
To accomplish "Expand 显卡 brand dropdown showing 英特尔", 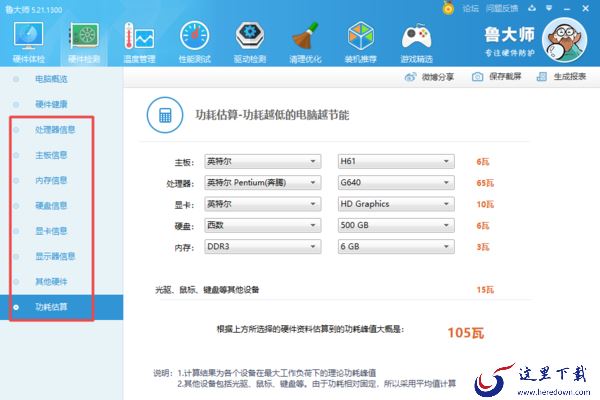I will [262, 204].
